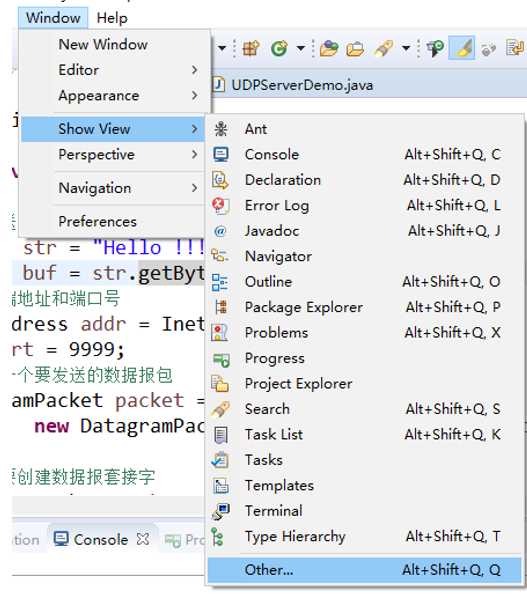The image size is (527, 598).
Task: Expand the Navigation submenu
Action: pos(114,188)
